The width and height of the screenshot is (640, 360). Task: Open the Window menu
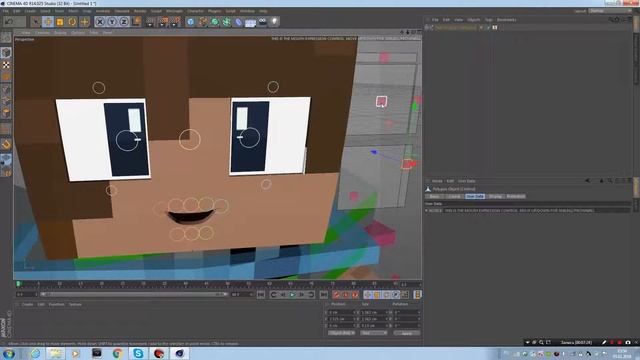247,11
